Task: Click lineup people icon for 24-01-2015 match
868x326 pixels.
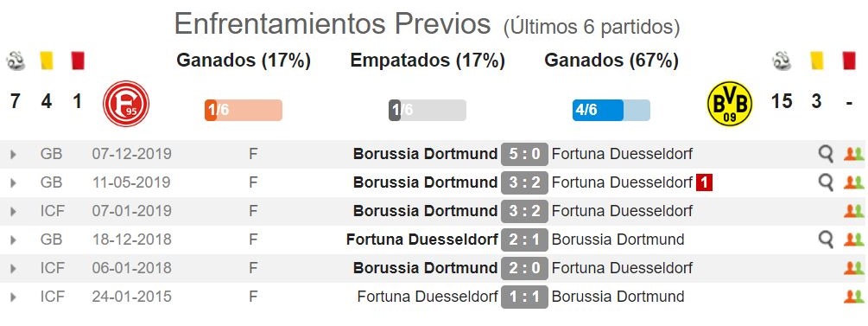Action: pyautogui.click(x=853, y=297)
